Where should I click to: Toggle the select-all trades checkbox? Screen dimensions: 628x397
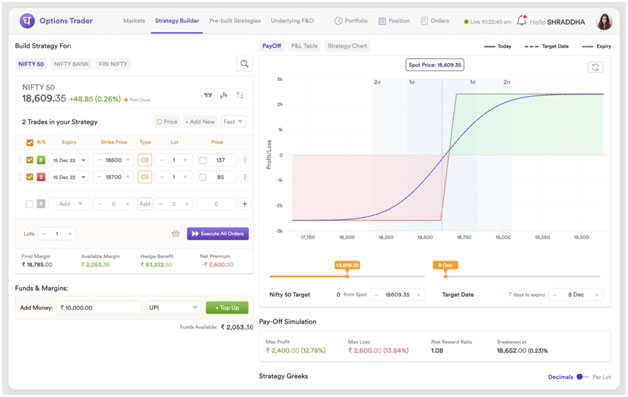pos(30,142)
